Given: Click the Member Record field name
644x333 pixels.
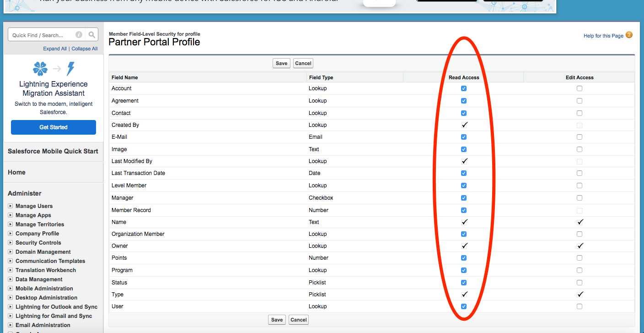Looking at the screenshot, I should (131, 210).
